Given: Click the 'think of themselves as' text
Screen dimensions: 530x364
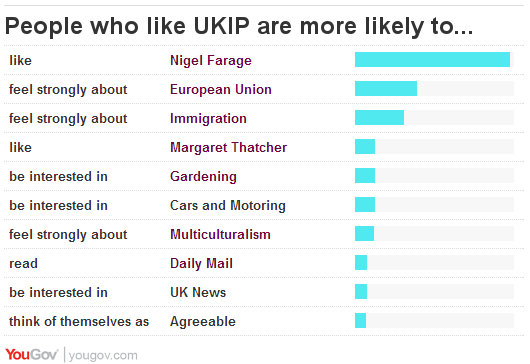Looking at the screenshot, I should tap(79, 321).
